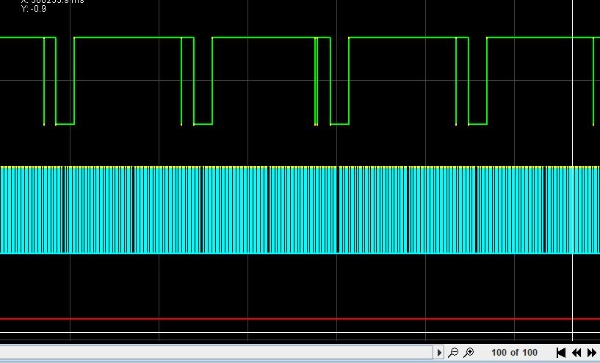Step forward with the double-right arrows
The height and width of the screenshot is (363, 600).
(x=592, y=352)
